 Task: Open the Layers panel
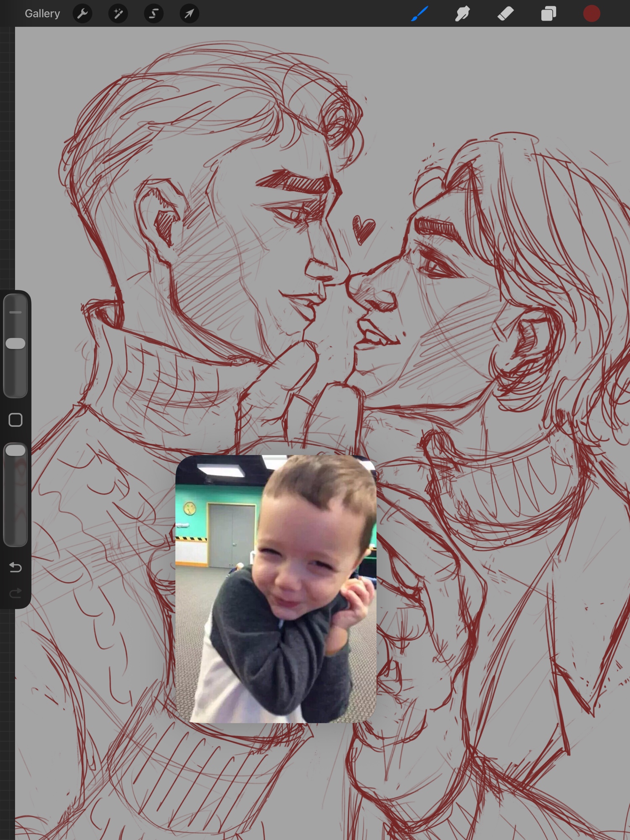[x=548, y=13]
